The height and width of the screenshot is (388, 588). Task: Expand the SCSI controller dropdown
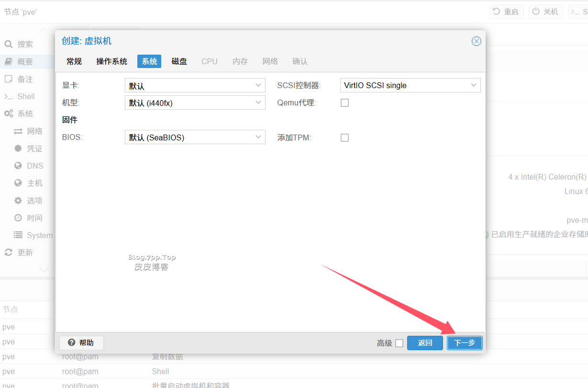410,86
